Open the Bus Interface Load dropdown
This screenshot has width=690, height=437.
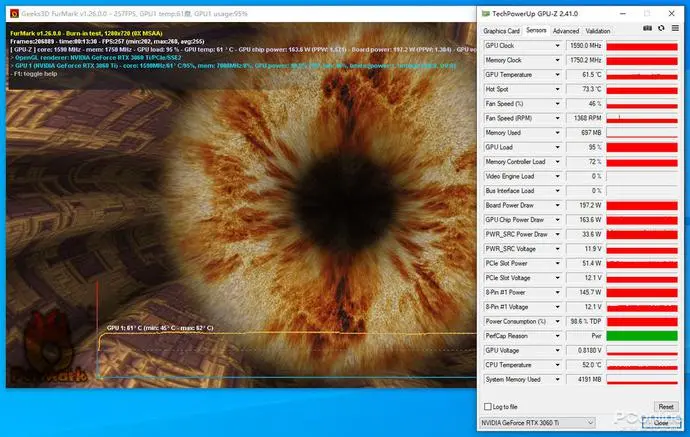pyautogui.click(x=557, y=191)
